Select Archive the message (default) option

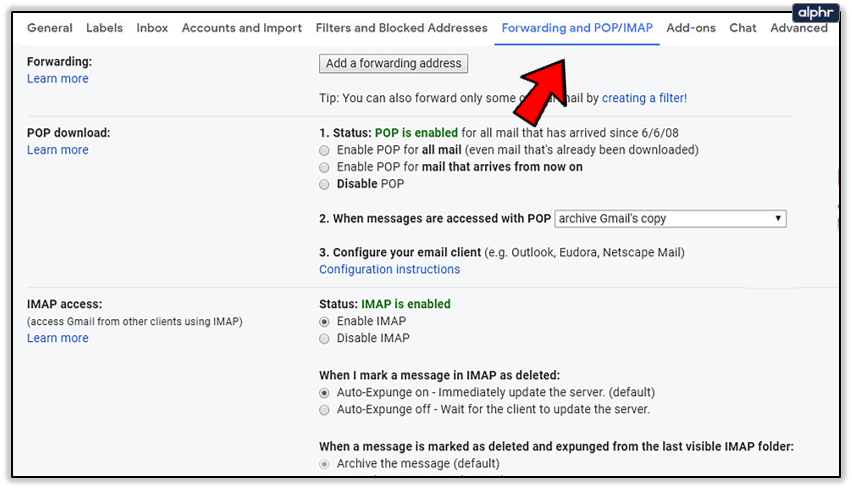324,464
